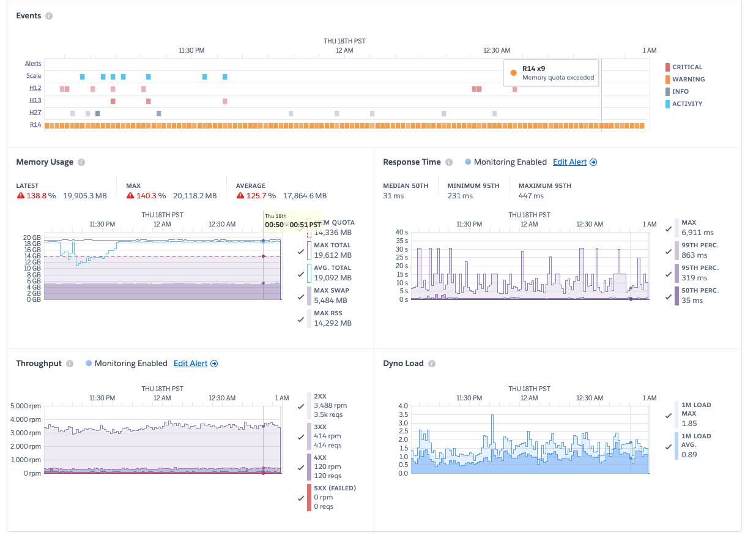This screenshot has height=535, width=756.
Task: Click the orange dot in R14 x9 tooltip
Action: [x=513, y=72]
